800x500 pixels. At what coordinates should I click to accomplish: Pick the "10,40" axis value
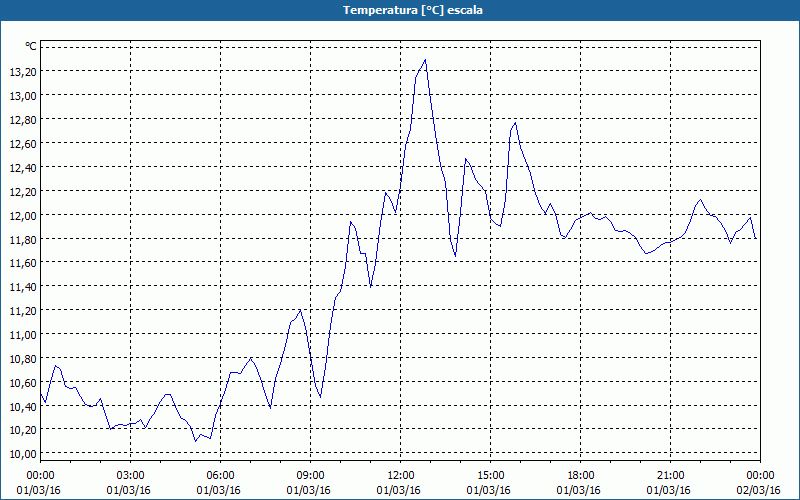click(x=23, y=406)
